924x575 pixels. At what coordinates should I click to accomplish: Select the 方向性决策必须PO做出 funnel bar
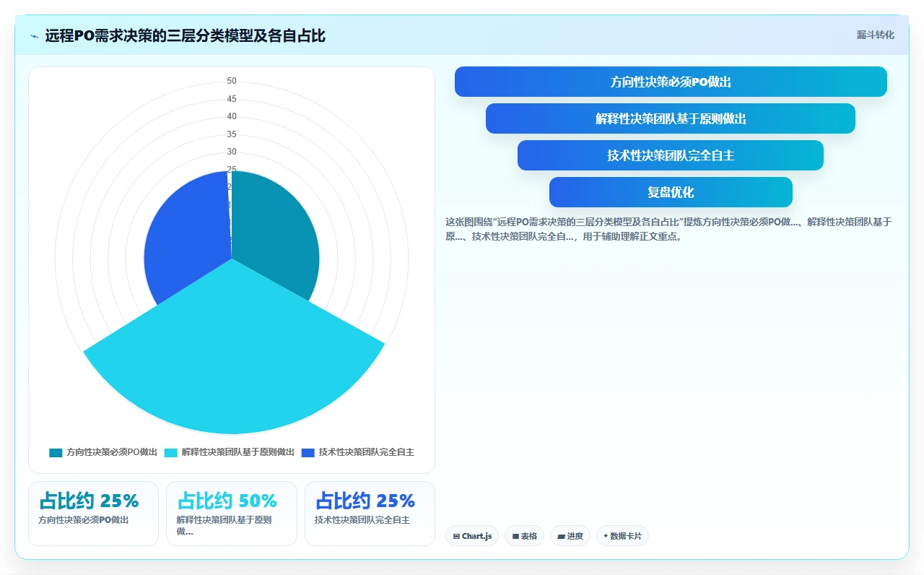pyautogui.click(x=671, y=82)
